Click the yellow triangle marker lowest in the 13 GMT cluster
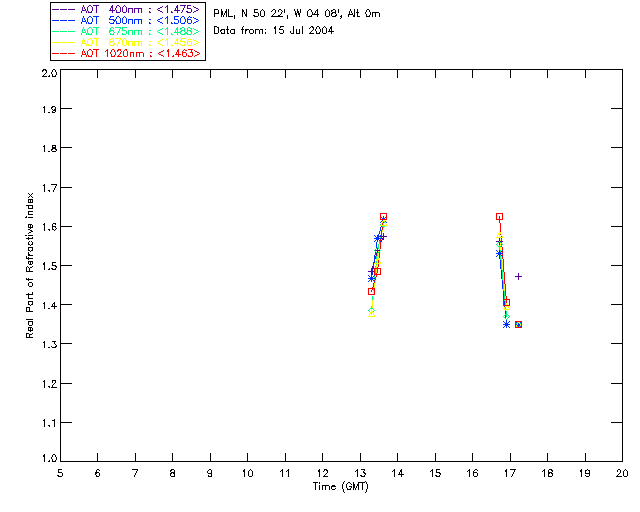 (371, 314)
